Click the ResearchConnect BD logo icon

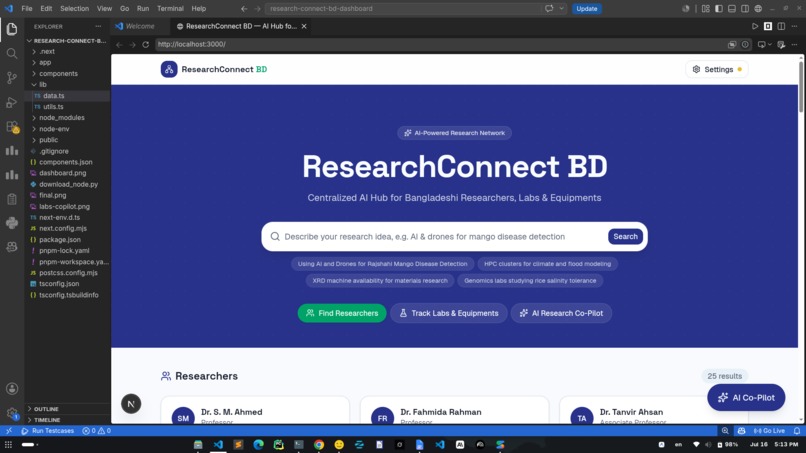point(169,69)
